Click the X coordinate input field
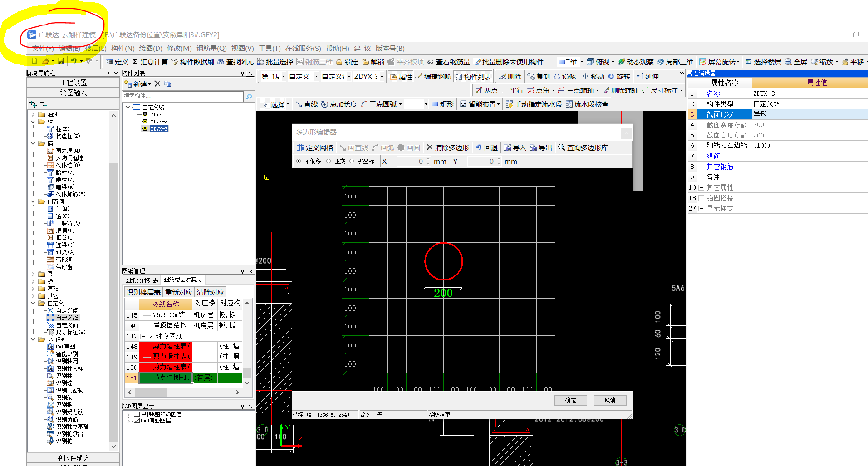 [411, 162]
